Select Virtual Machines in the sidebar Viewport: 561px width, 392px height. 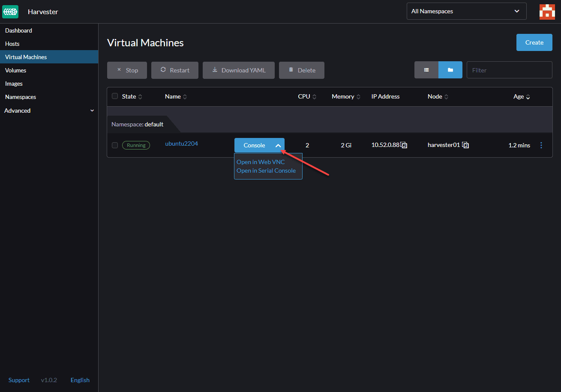pyautogui.click(x=49, y=57)
